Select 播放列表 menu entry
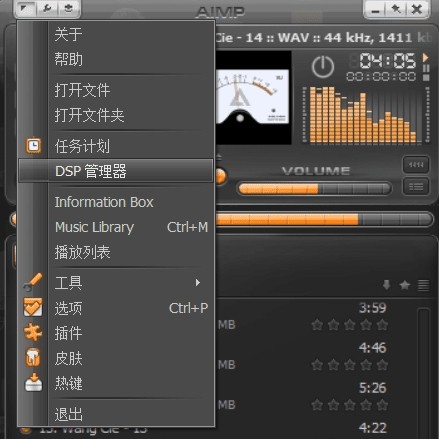Image resolution: width=439 pixels, height=439 pixels. [115, 252]
